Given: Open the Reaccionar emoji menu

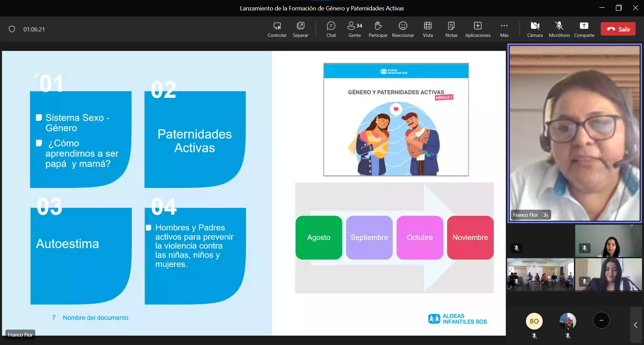Looking at the screenshot, I should pos(403,29).
